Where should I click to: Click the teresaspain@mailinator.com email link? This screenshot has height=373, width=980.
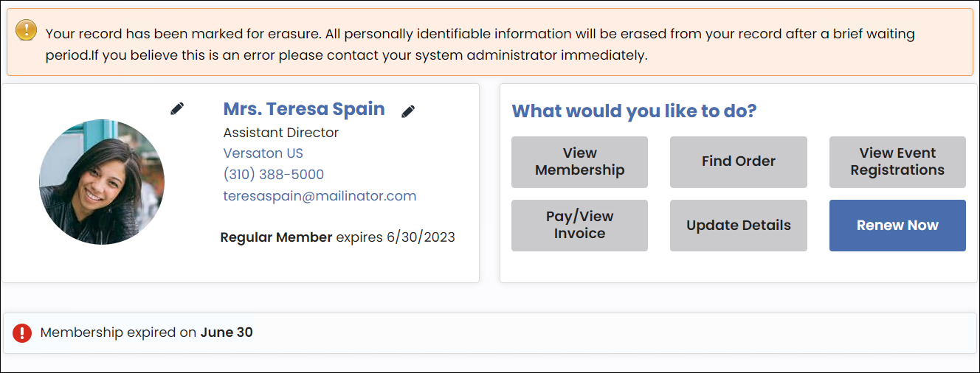320,196
